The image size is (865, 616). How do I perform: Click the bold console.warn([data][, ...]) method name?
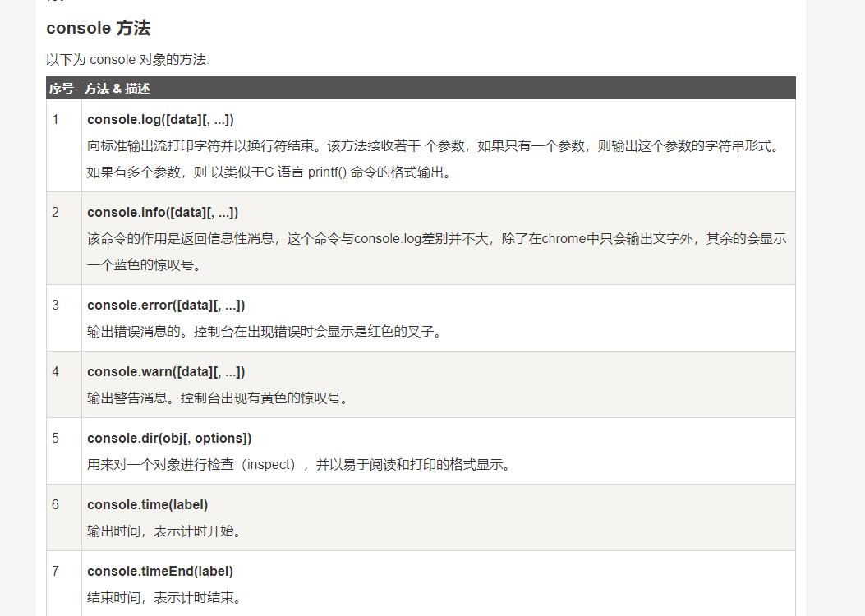(x=166, y=372)
